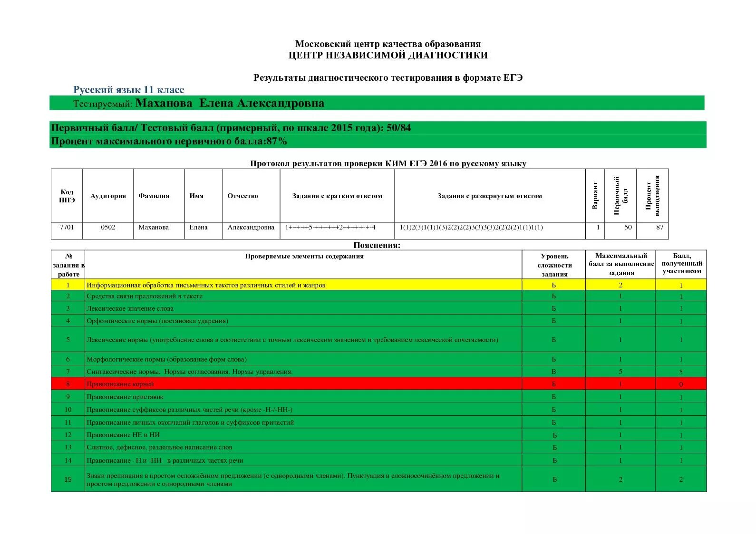Click the 'Пояснения:' heading

(377, 245)
